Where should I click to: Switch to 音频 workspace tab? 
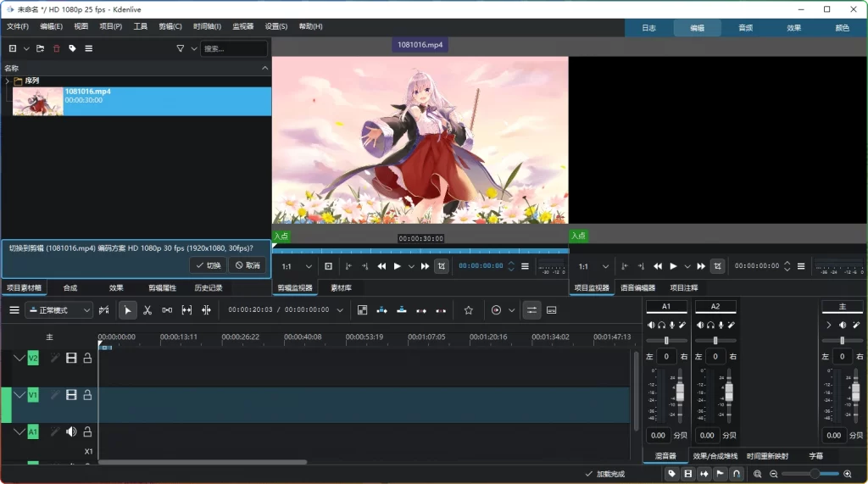[x=745, y=28]
